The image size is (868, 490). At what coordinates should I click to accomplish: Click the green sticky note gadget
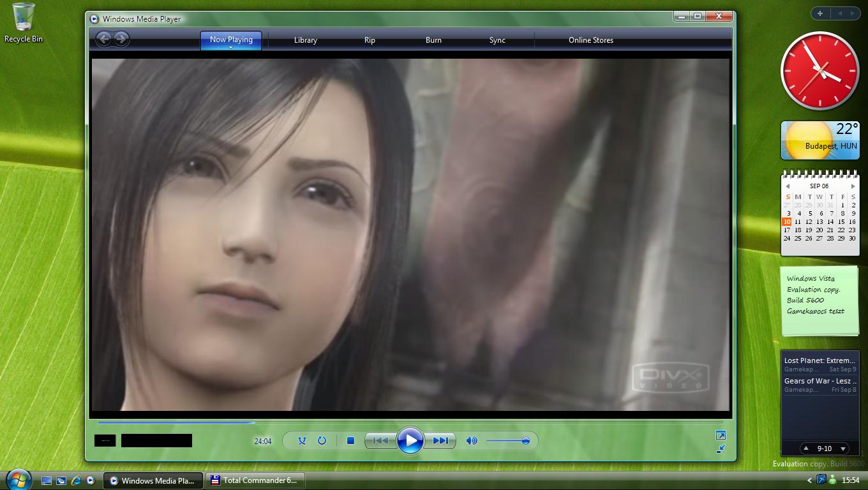point(819,300)
